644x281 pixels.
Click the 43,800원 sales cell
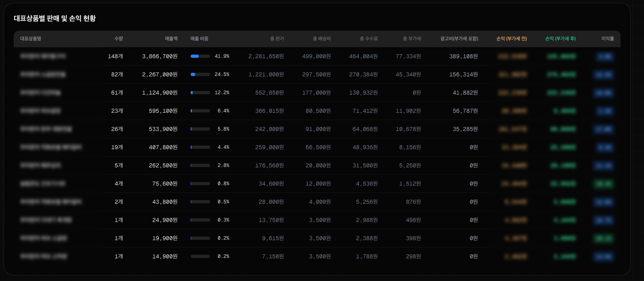coord(165,202)
